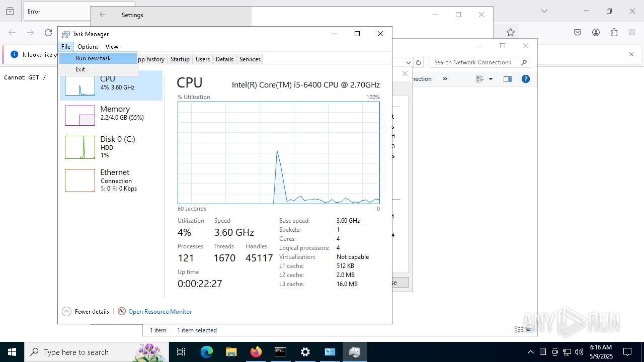Click the change view icon in Network Connections
The height and width of the screenshot is (362, 644).
coord(480,79)
